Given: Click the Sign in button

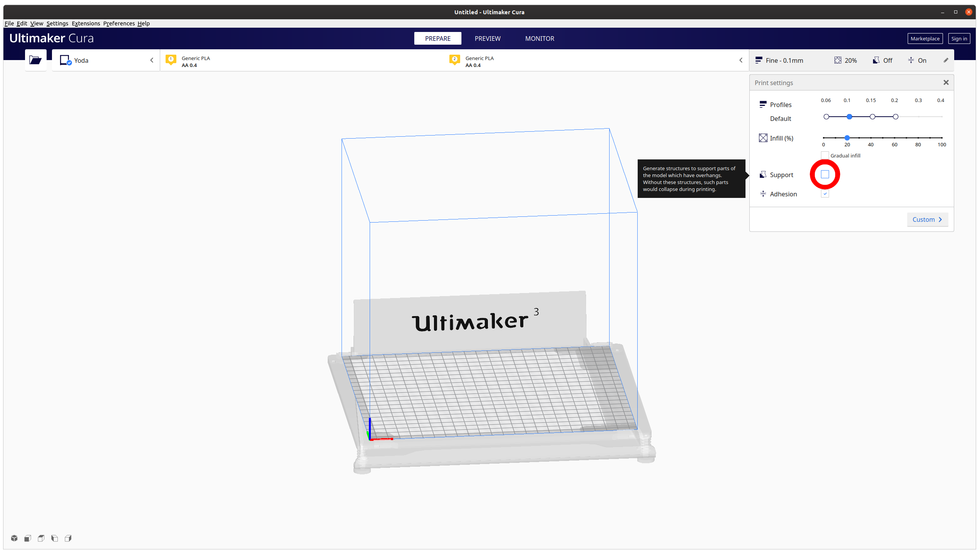Looking at the screenshot, I should tap(959, 39).
